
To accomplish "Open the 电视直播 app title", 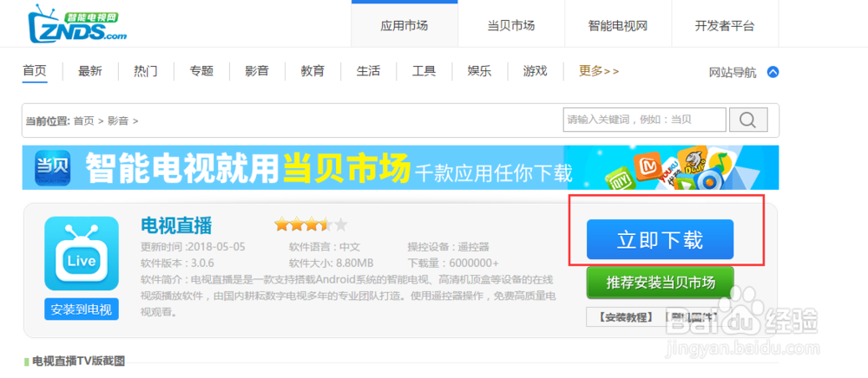I will point(176,225).
